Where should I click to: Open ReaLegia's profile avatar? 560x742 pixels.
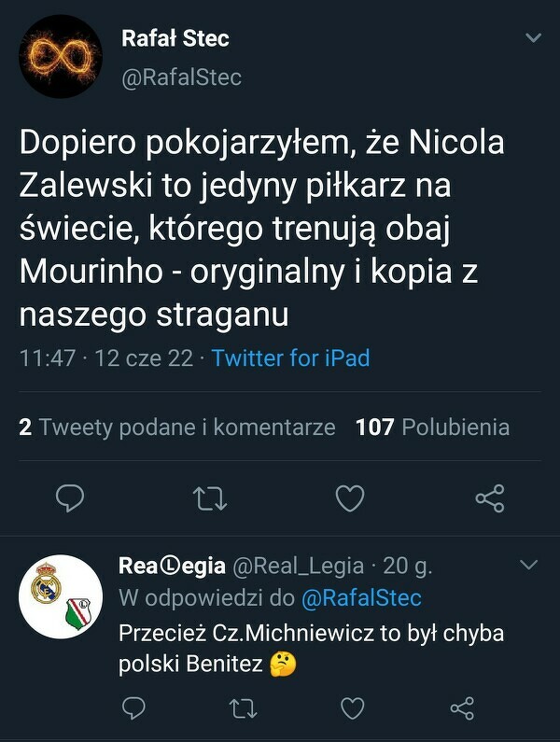[x=61, y=597]
